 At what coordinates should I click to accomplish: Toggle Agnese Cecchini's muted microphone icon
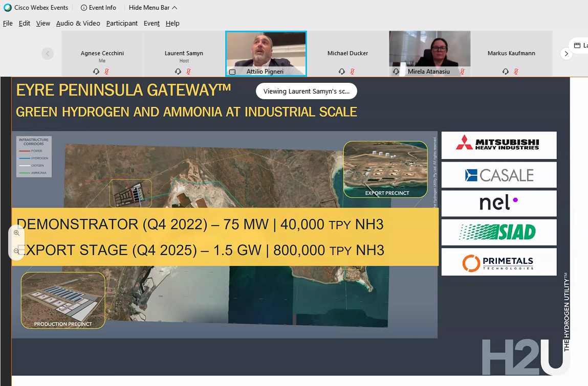106,72
